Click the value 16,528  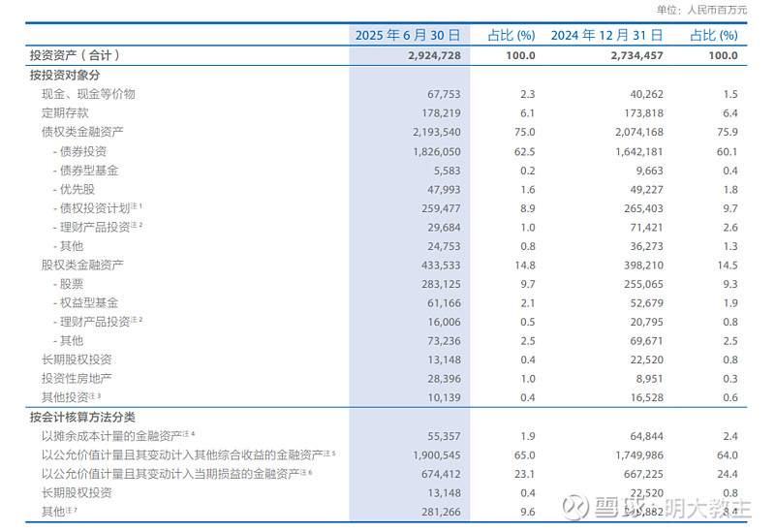pos(646,397)
